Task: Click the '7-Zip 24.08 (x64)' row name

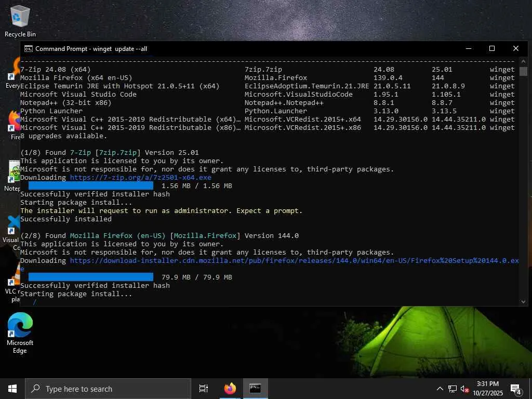Action: [x=55, y=70]
